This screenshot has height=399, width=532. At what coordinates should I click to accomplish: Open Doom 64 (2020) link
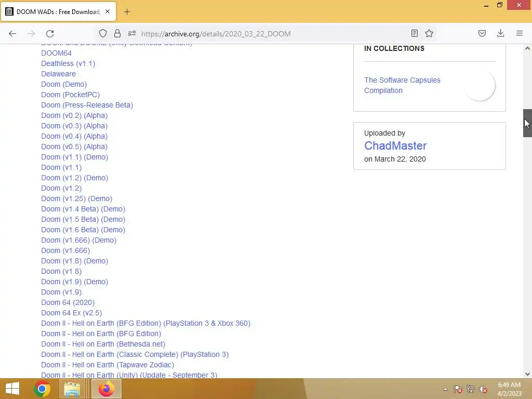(x=68, y=302)
